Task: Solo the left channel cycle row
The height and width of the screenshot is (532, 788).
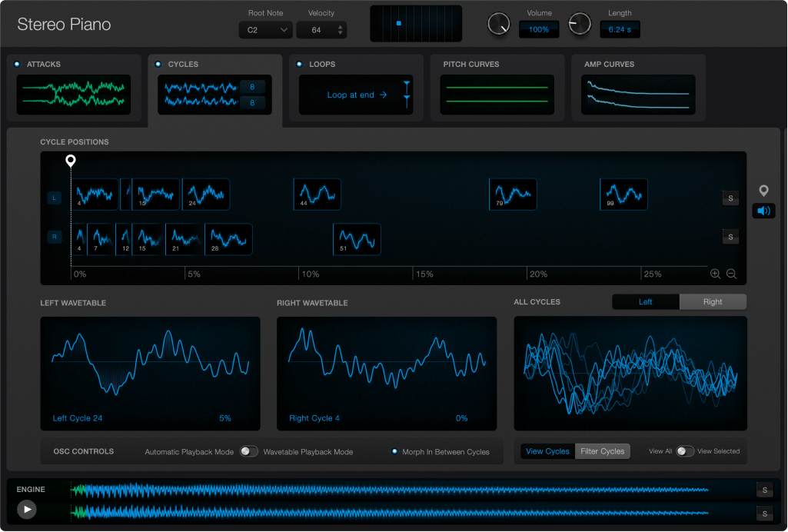Action: point(730,198)
